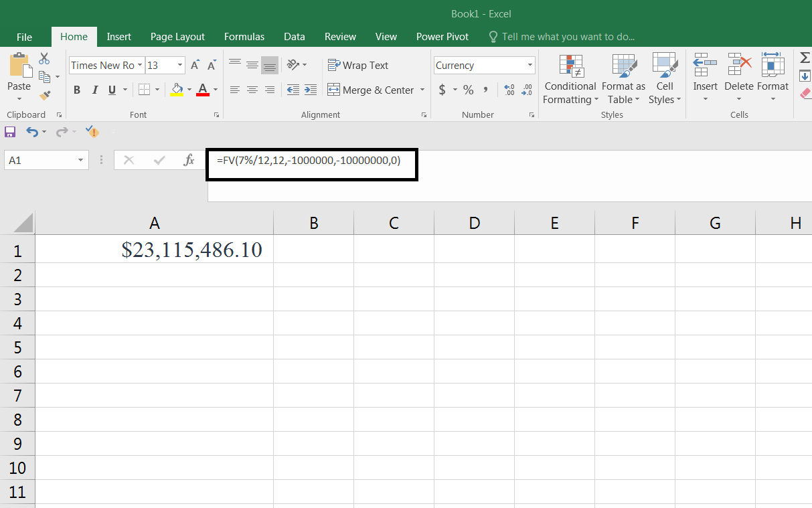Cut the selection with the scissors icon

click(45, 59)
